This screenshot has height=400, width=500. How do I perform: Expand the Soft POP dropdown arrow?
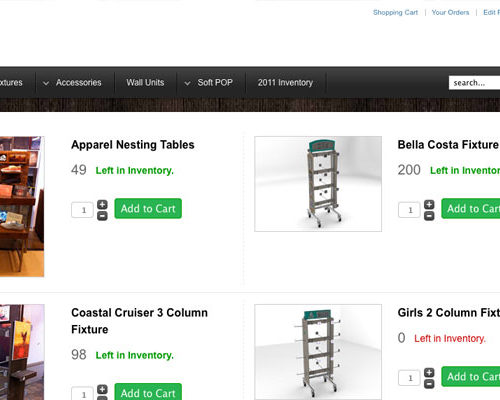coord(188,83)
